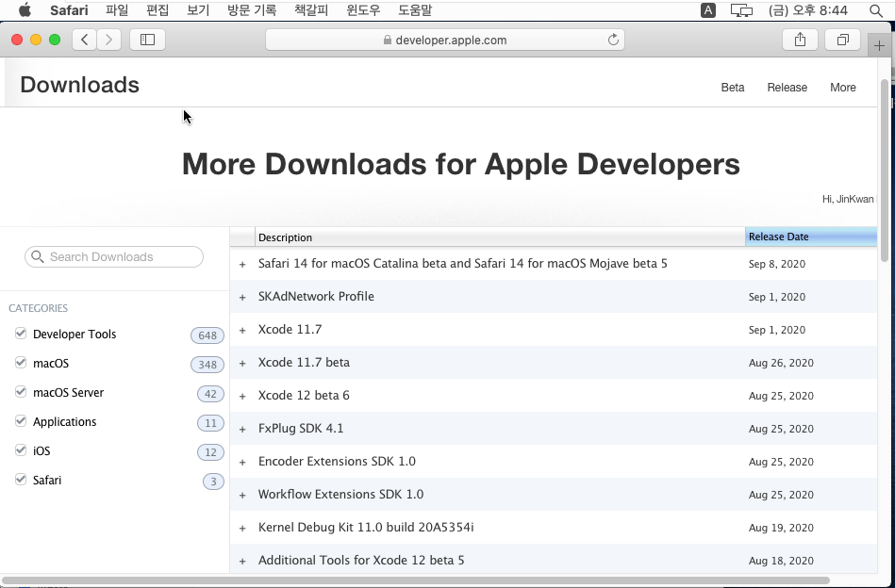Show tab overview in Safari toolbar
This screenshot has height=588, width=895.
[842, 40]
